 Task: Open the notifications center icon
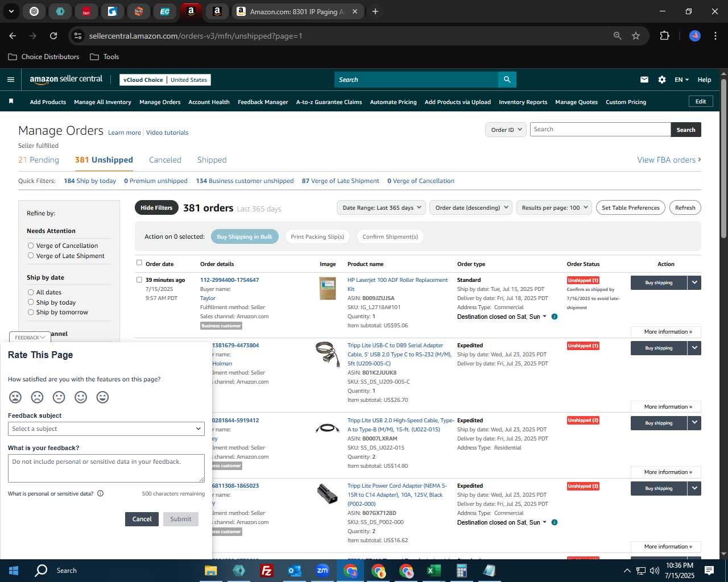(x=709, y=571)
